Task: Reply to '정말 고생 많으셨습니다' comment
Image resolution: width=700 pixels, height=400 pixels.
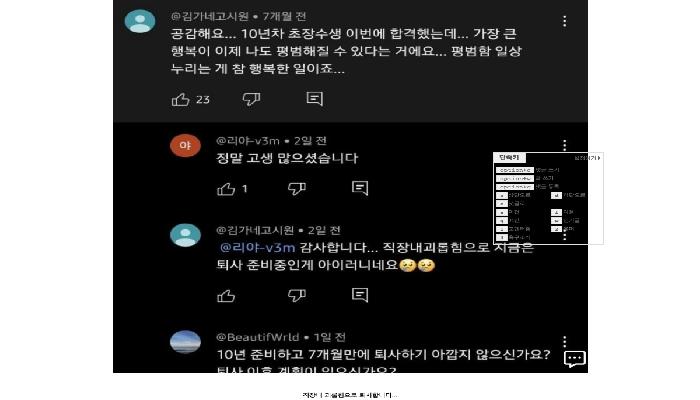Action: 360,188
